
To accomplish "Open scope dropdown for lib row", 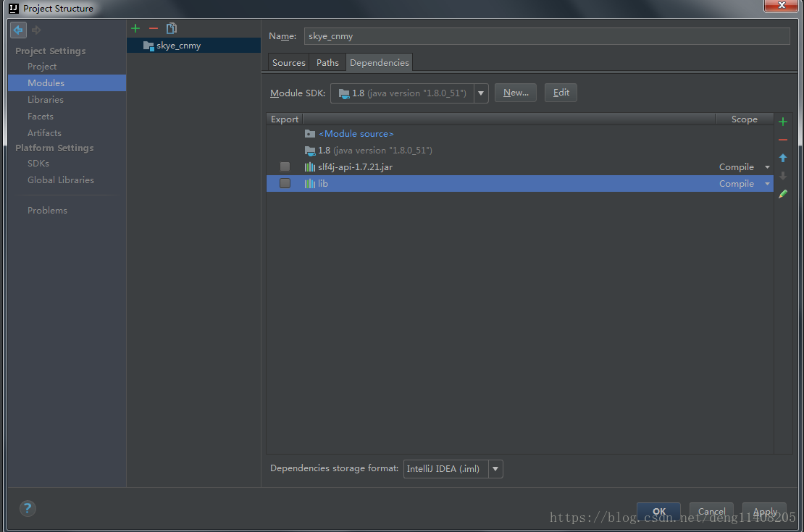I will click(767, 183).
